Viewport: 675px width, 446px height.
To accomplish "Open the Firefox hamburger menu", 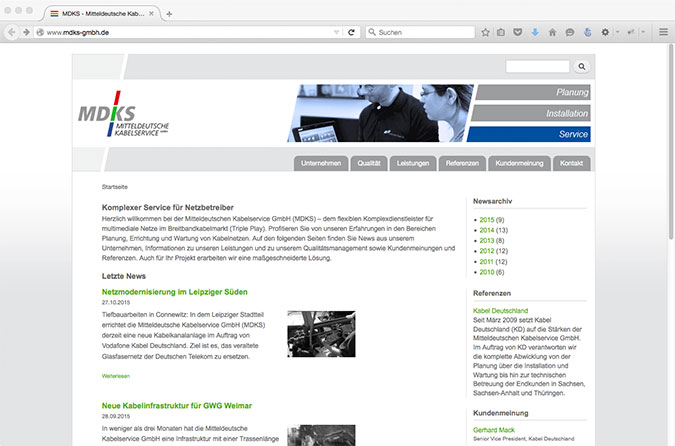I will coord(663,32).
